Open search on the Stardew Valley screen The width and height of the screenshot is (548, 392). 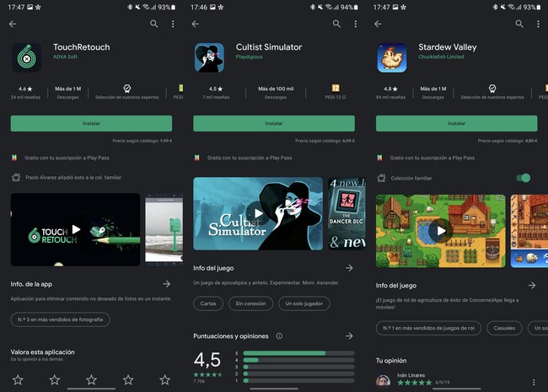(519, 24)
